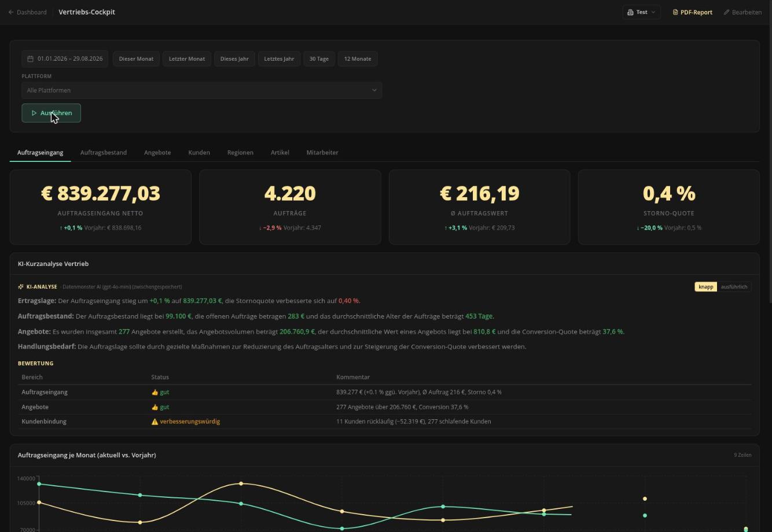Switch to the Auftragseingang tab
772x532 pixels.
click(x=40, y=153)
